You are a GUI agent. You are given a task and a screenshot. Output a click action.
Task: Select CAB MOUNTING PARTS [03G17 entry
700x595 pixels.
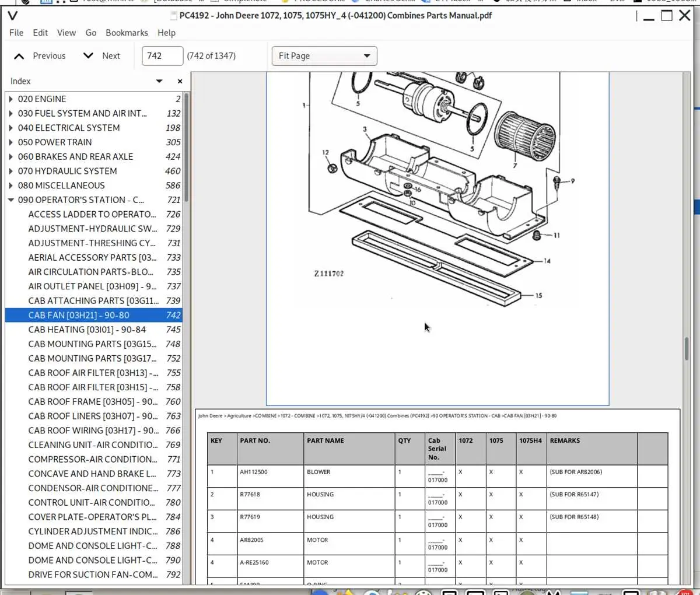tap(93, 358)
